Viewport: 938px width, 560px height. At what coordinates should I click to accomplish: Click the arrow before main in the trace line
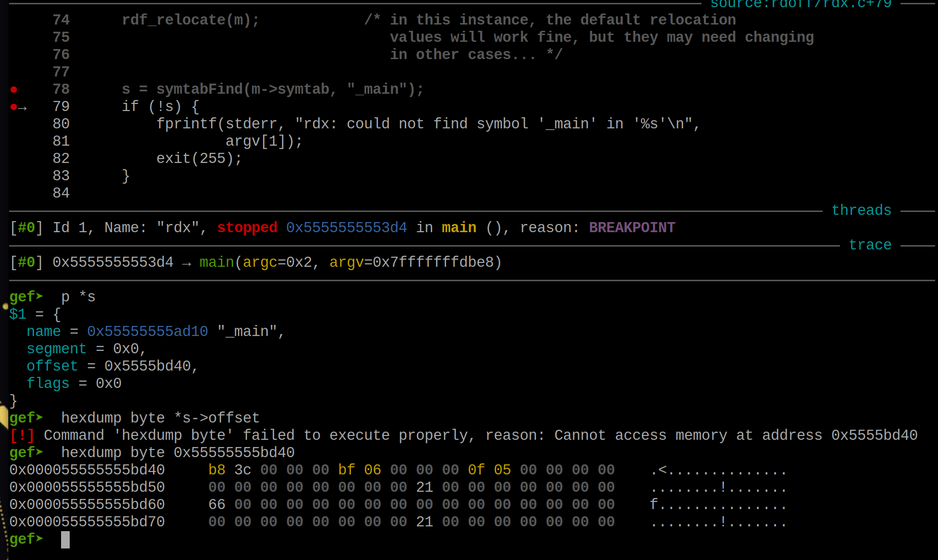click(x=187, y=263)
